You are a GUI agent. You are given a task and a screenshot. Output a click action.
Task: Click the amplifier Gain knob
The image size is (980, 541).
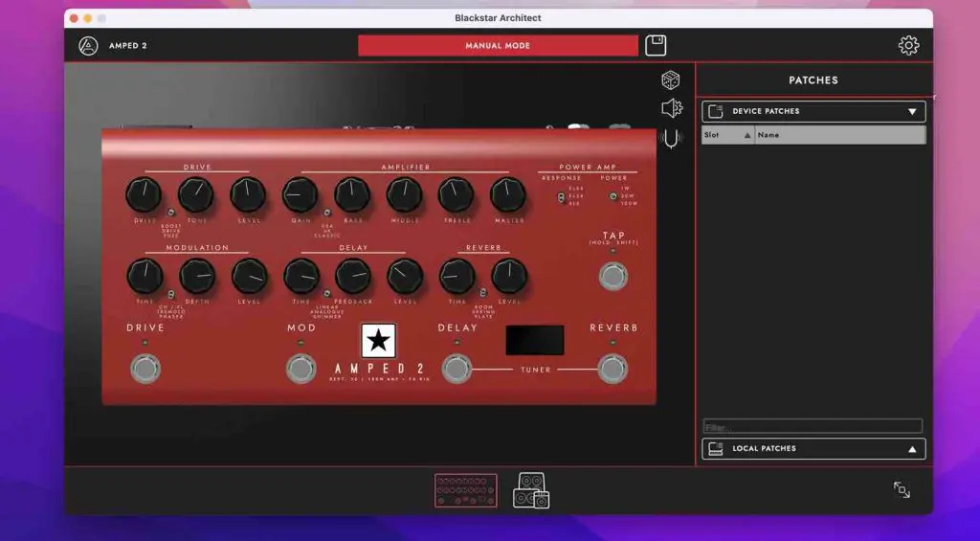pos(300,195)
